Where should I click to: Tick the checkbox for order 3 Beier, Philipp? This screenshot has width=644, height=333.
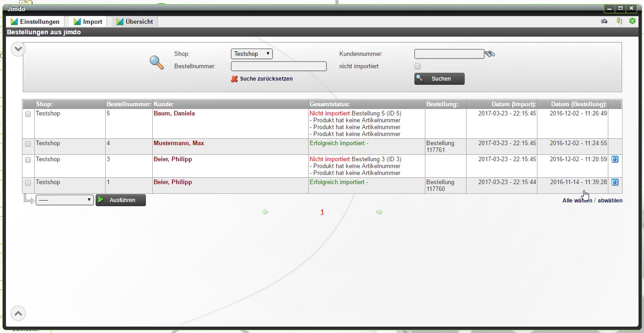pos(28,160)
